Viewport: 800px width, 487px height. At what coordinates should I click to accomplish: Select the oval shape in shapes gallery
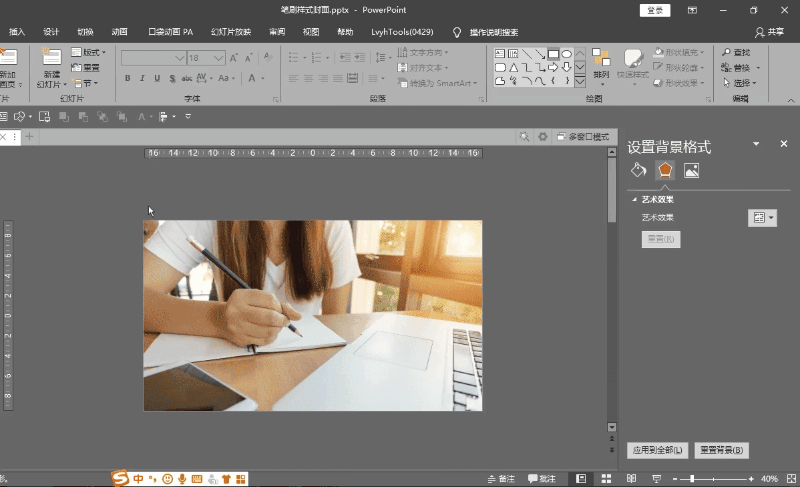click(x=566, y=54)
